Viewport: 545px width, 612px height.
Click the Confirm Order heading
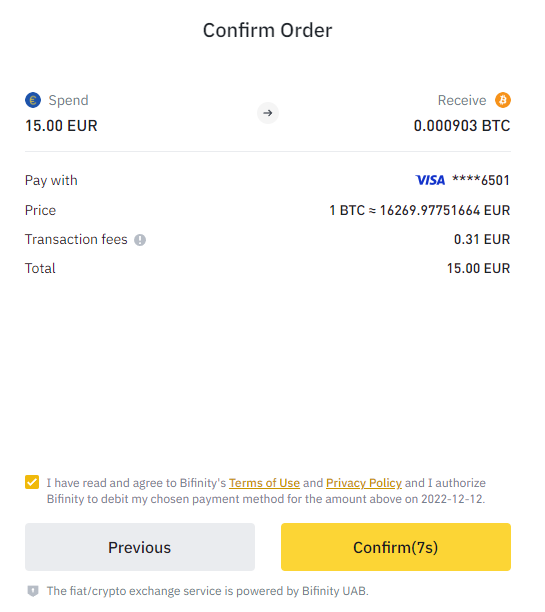click(268, 30)
